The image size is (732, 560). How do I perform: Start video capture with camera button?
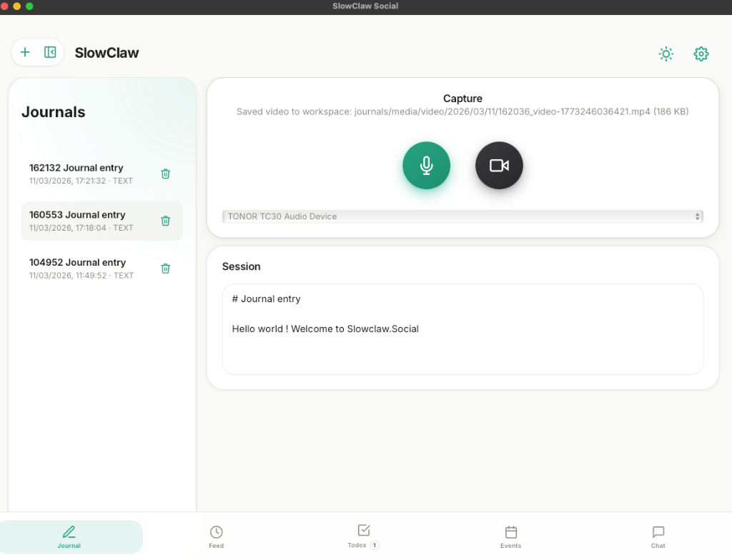coord(499,166)
